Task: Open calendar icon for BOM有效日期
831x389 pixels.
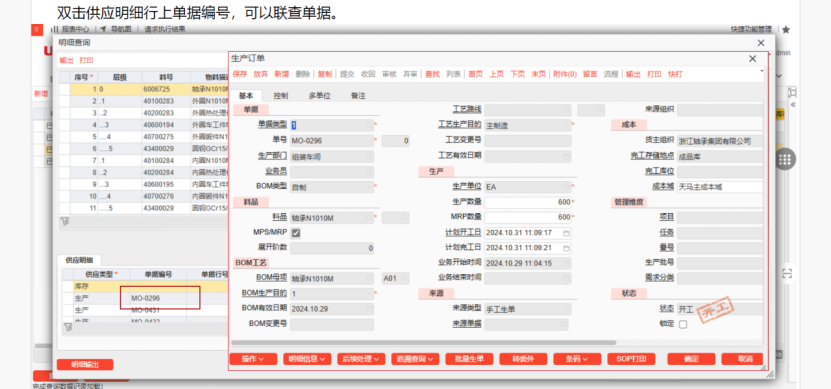Action: pyautogui.click(x=369, y=308)
